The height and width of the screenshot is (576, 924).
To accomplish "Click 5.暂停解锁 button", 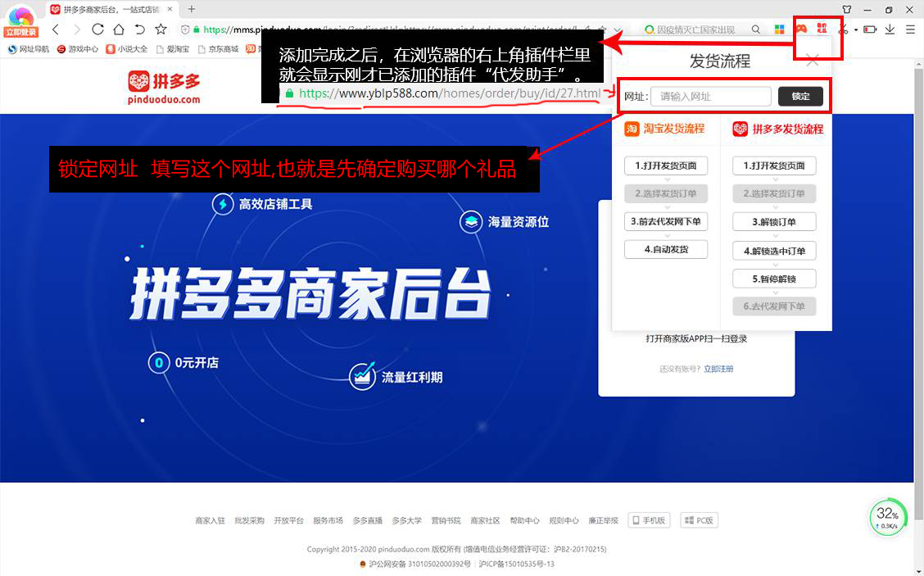I will point(774,279).
